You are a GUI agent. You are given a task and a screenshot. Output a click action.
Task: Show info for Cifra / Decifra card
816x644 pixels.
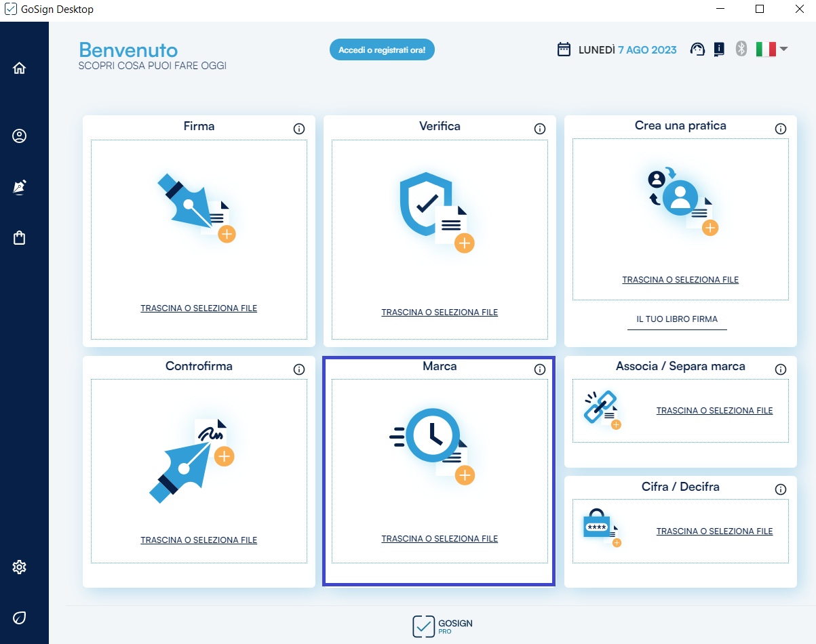pyautogui.click(x=781, y=489)
